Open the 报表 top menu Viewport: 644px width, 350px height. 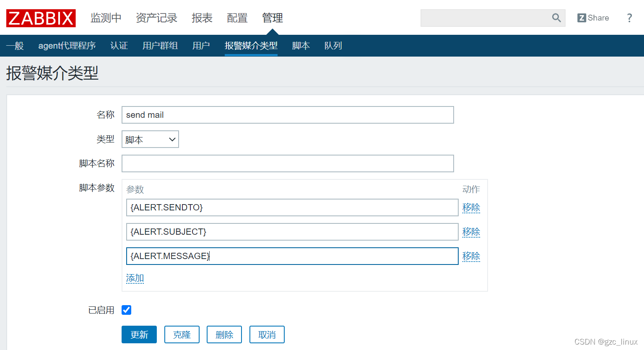pyautogui.click(x=202, y=18)
